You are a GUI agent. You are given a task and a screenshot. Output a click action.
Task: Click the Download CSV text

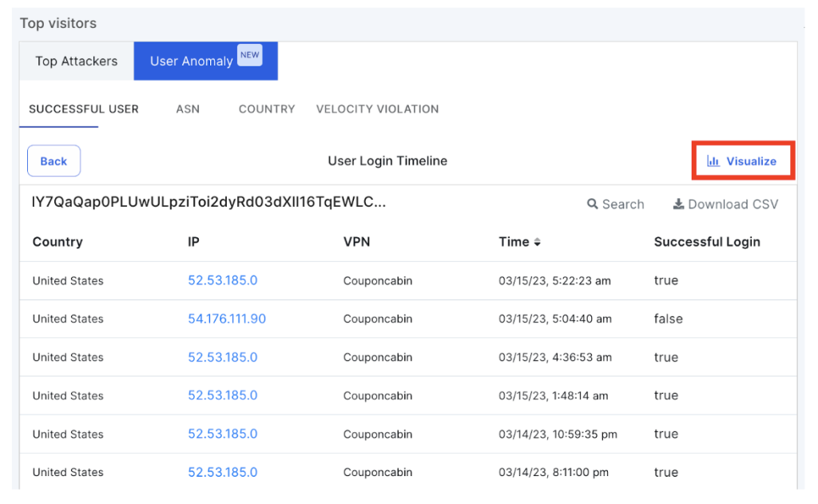click(x=733, y=204)
